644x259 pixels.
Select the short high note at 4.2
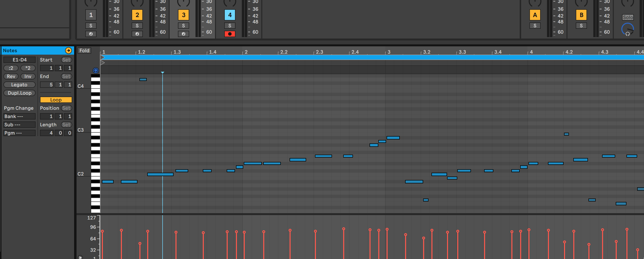coord(566,134)
